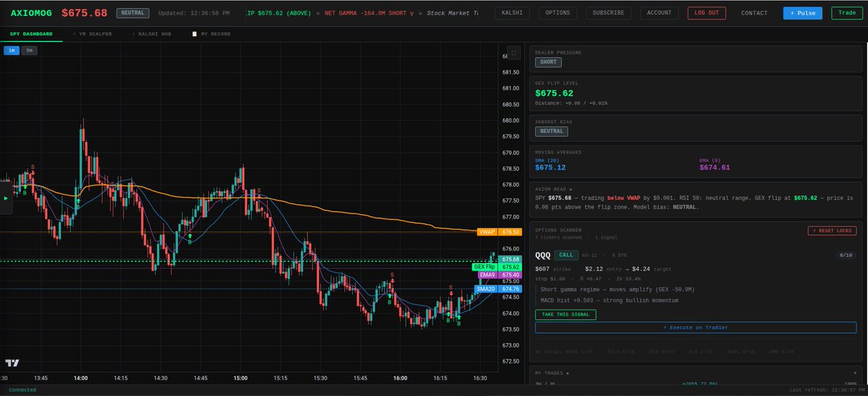Screen dimensions: 868x396
Task: Open the SPY Dashboard tab
Action: 31,34
